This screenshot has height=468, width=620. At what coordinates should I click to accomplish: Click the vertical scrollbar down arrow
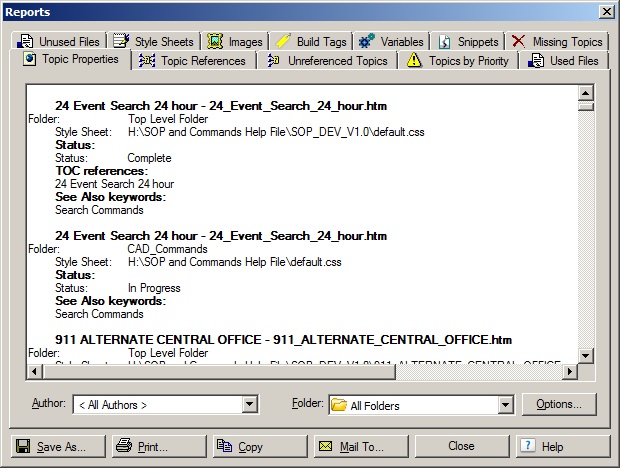(586, 355)
